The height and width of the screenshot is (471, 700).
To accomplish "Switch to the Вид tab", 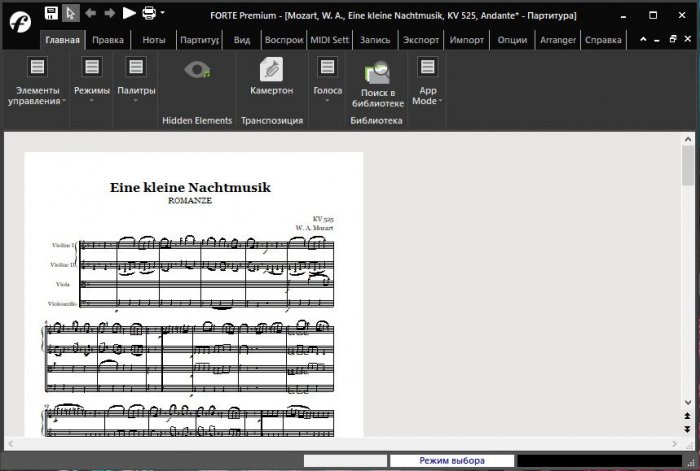I will click(x=242, y=40).
